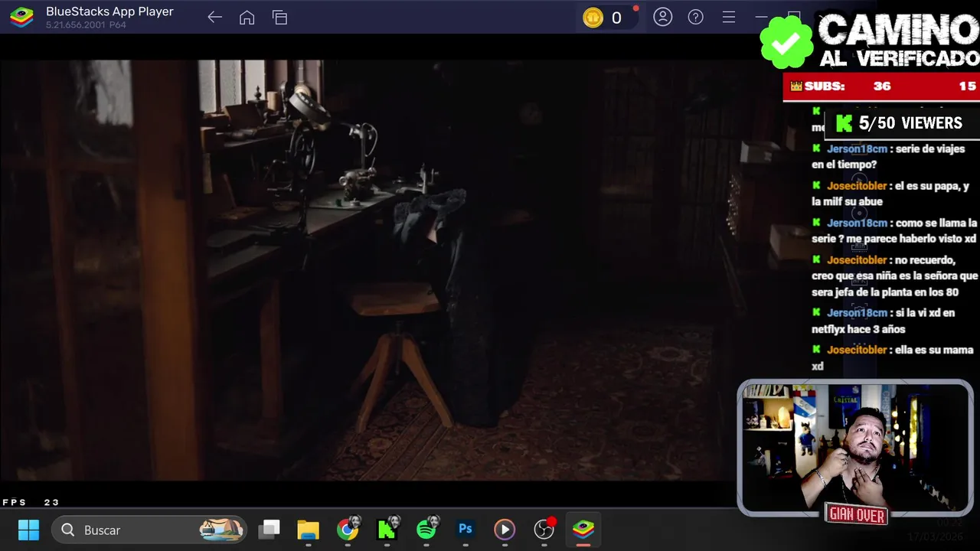The image size is (980, 551).
Task: Open the BlueStacks account profile icon
Action: pyautogui.click(x=663, y=17)
